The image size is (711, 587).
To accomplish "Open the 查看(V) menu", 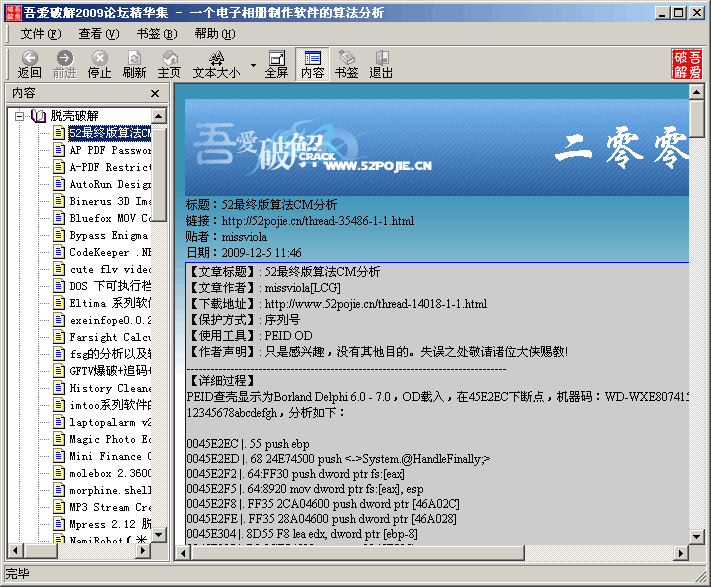I will pyautogui.click(x=99, y=34).
